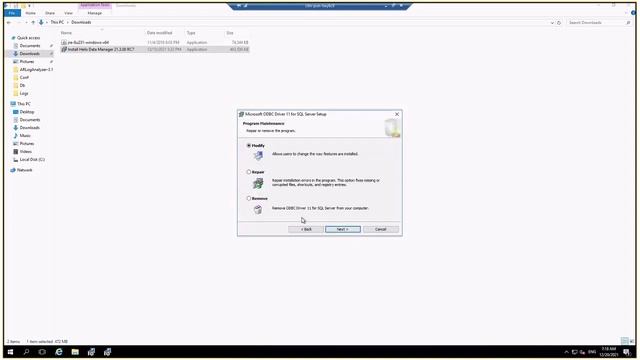Switch to details view layout
The height and width of the screenshot is (360, 640).
(x=624, y=341)
